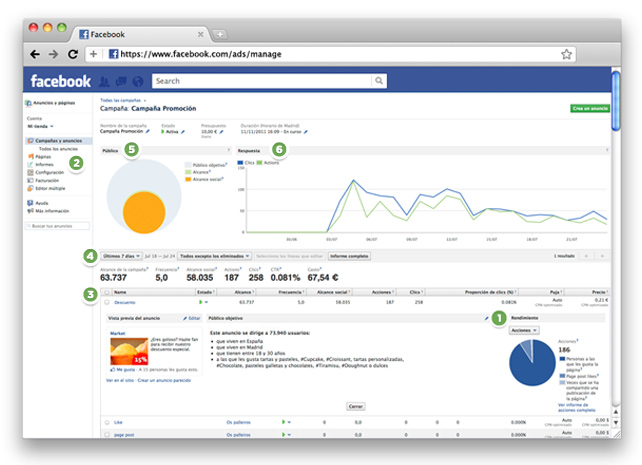This screenshot has width=642, height=465.
Task: Click Ver en el sitio link
Action: point(120,380)
